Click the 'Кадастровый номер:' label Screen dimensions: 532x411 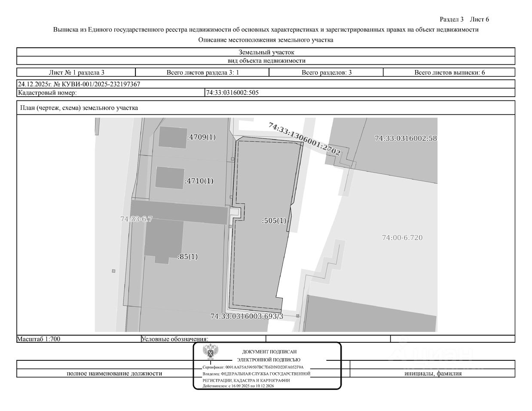coord(47,92)
